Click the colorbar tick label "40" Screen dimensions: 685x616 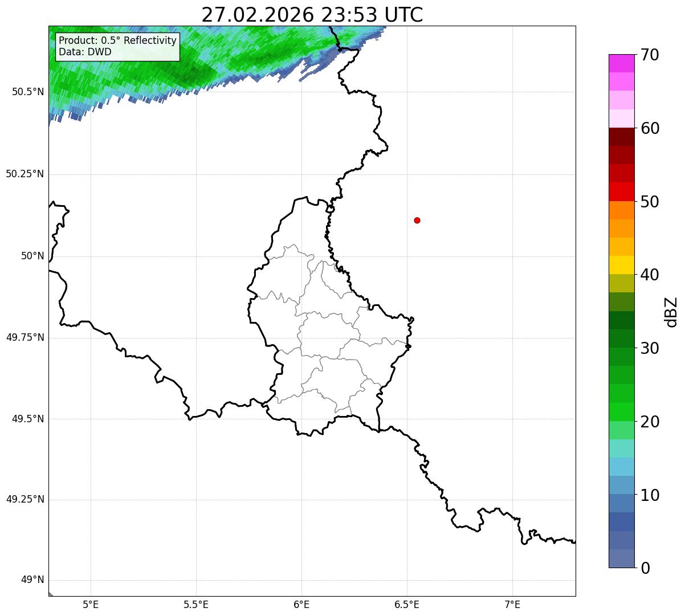pos(650,275)
